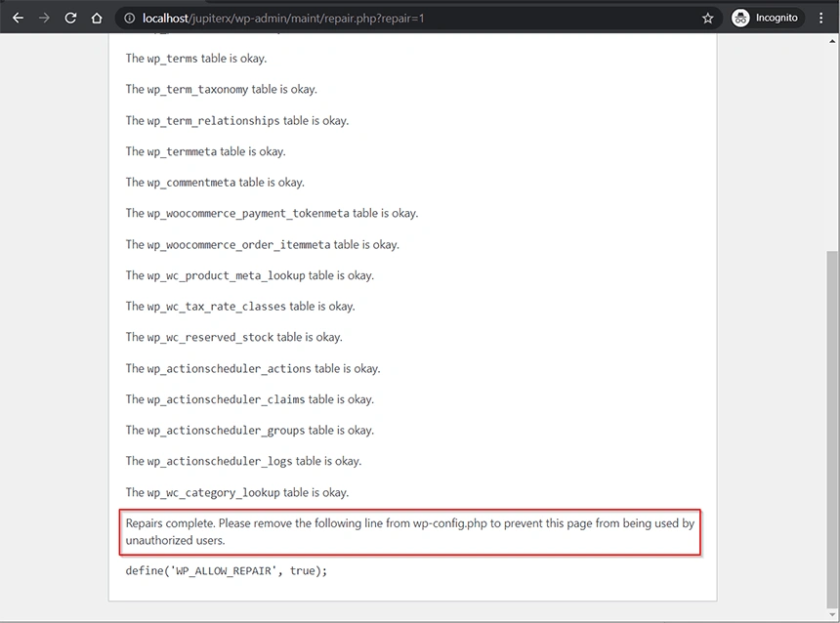Click the wp_commentmeta table line
This screenshot has width=840, height=623.
[215, 183]
